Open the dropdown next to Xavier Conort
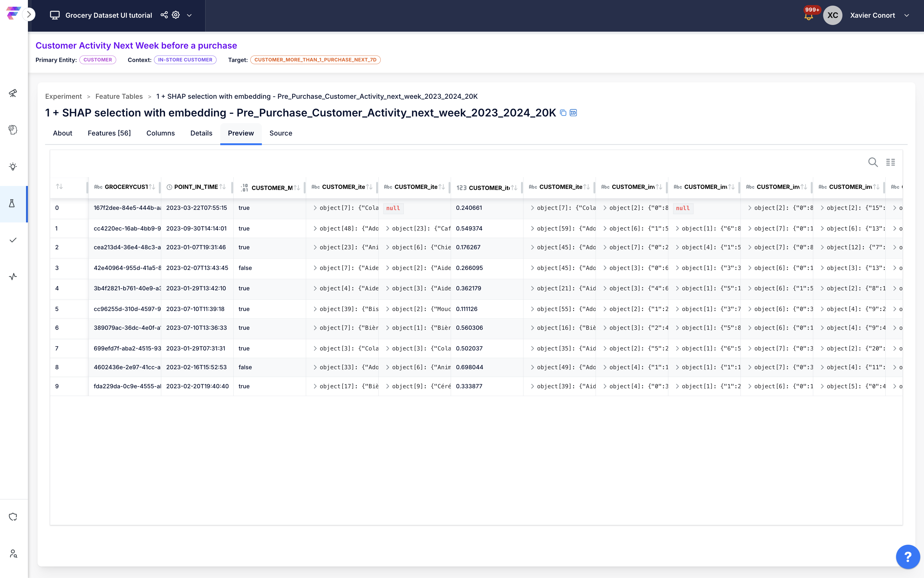The height and width of the screenshot is (578, 924). (x=906, y=15)
